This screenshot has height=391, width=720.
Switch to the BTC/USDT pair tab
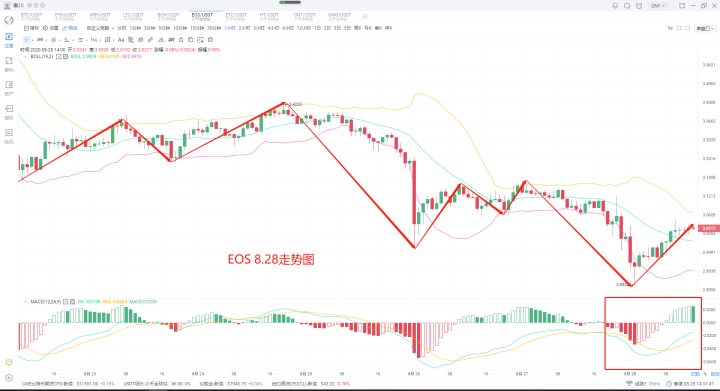(31, 17)
